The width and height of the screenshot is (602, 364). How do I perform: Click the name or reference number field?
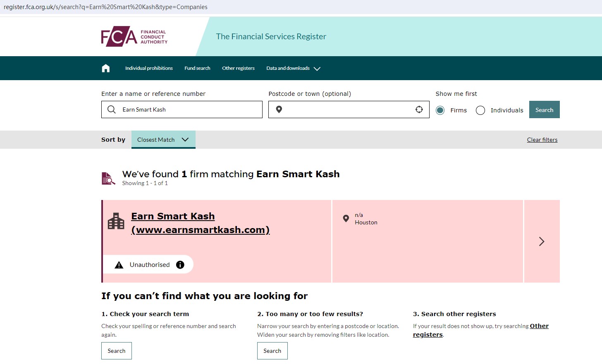pos(182,109)
